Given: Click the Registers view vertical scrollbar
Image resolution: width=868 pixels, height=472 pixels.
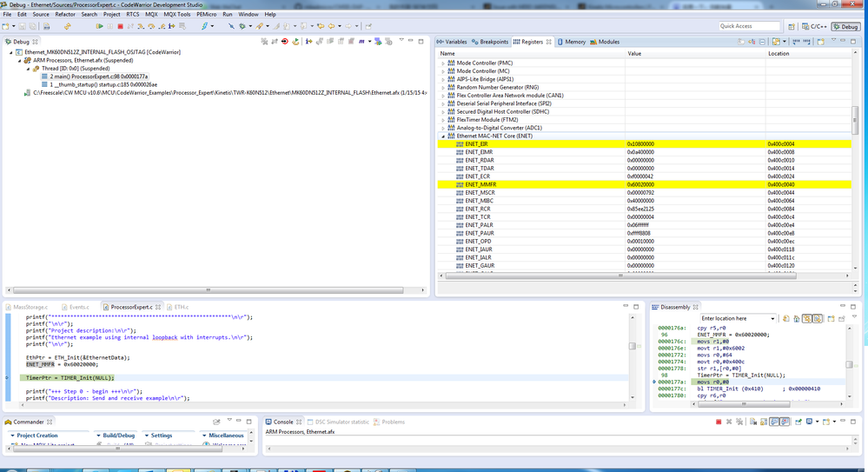Looking at the screenshot, I should (x=855, y=119).
